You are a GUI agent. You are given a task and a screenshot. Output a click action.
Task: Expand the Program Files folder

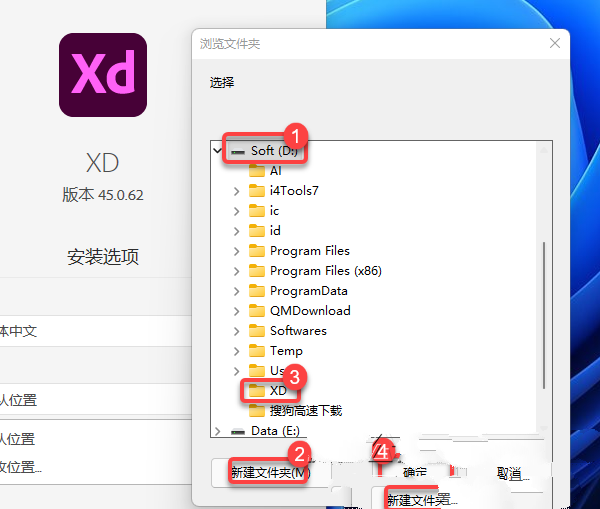[236, 251]
